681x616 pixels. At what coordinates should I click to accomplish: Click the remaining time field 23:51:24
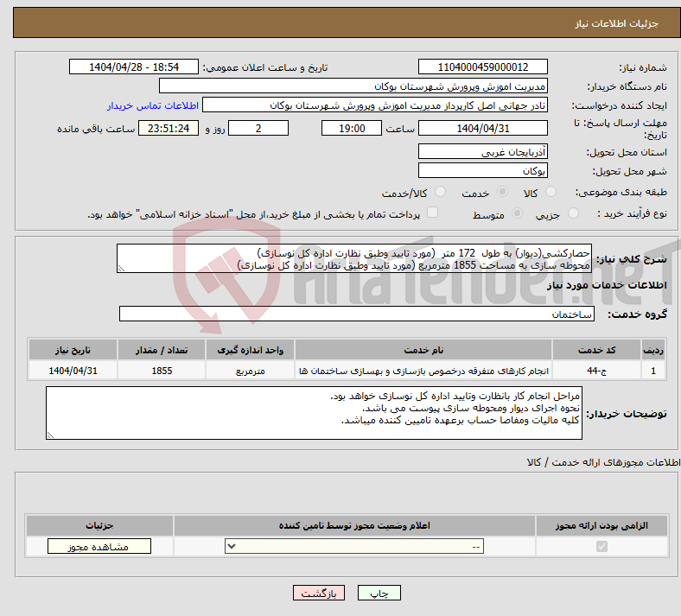point(169,128)
